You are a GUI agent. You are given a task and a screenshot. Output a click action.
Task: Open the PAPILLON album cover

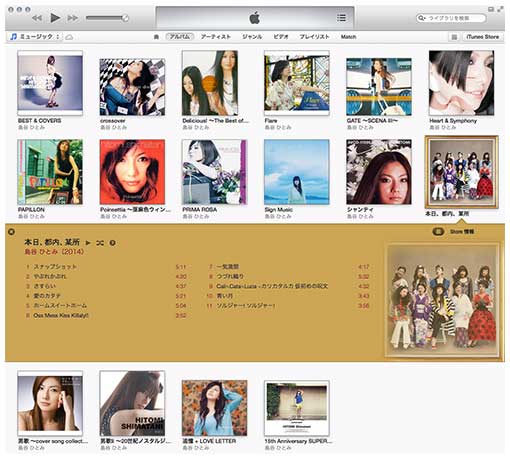(x=50, y=172)
